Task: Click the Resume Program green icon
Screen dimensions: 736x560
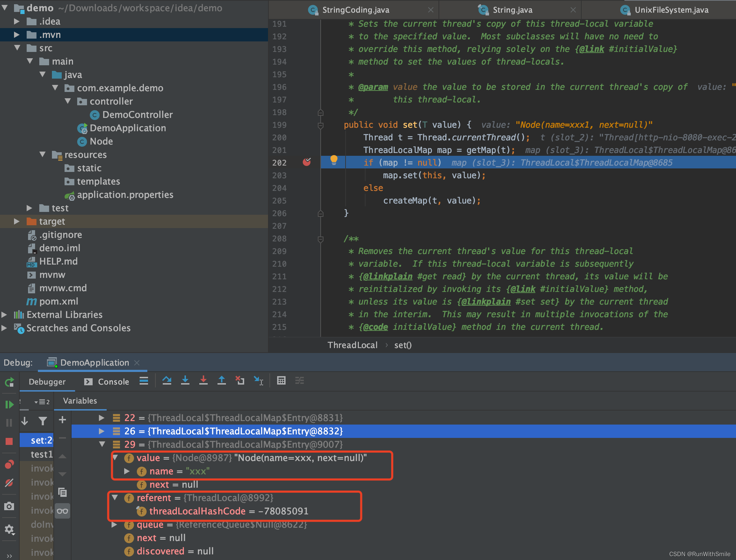Action: [x=9, y=405]
